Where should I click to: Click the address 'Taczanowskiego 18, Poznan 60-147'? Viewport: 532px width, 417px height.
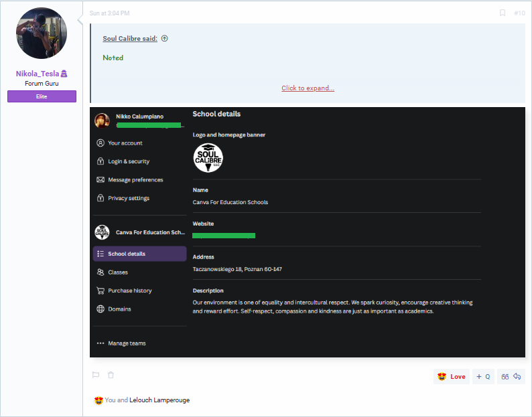tap(237, 269)
